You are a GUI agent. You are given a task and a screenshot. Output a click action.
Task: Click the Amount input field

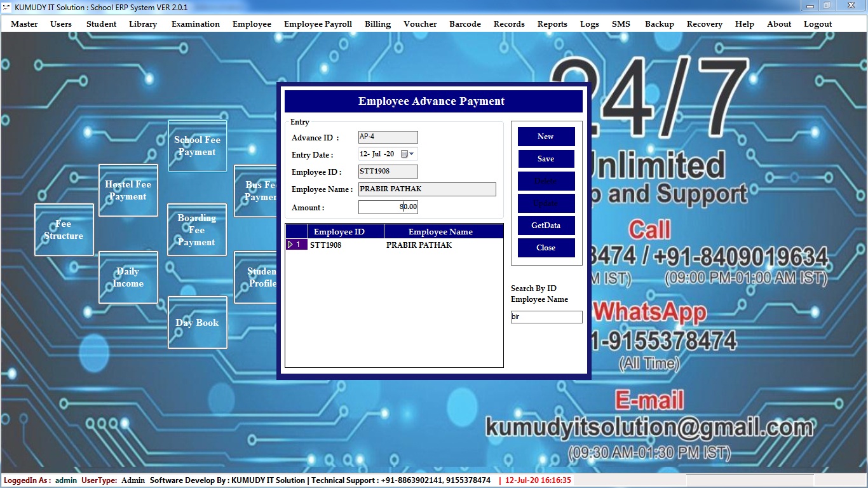pos(388,207)
